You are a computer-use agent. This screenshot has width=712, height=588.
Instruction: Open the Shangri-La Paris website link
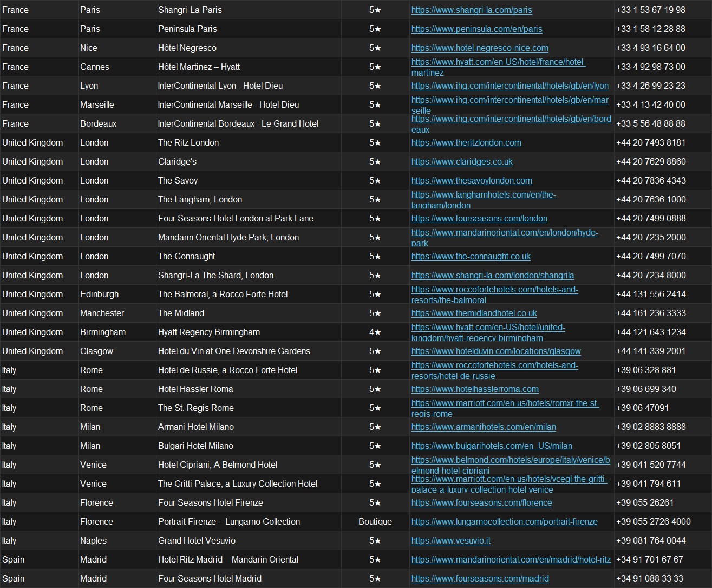pos(472,10)
